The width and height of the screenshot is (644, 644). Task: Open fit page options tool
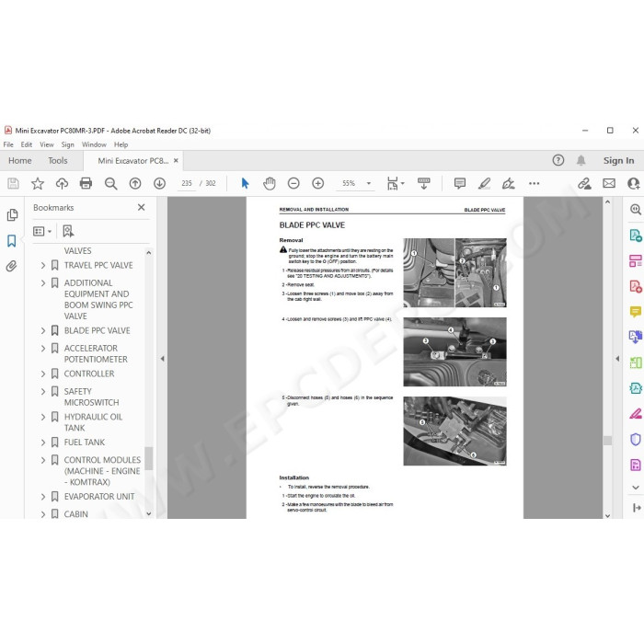395,183
